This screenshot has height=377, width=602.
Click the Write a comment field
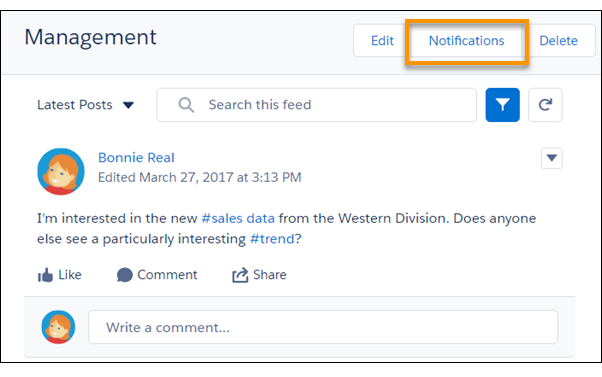[323, 327]
